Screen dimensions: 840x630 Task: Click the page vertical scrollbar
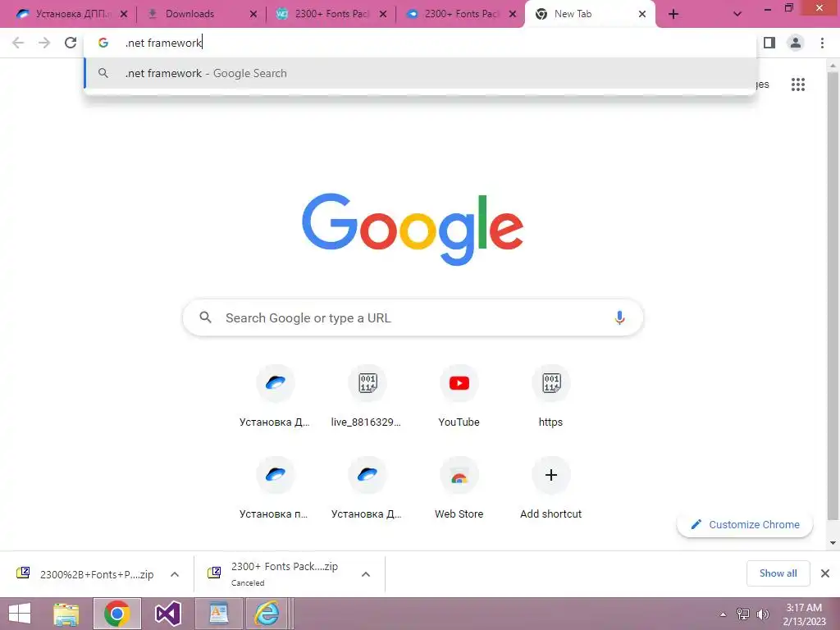point(833,294)
